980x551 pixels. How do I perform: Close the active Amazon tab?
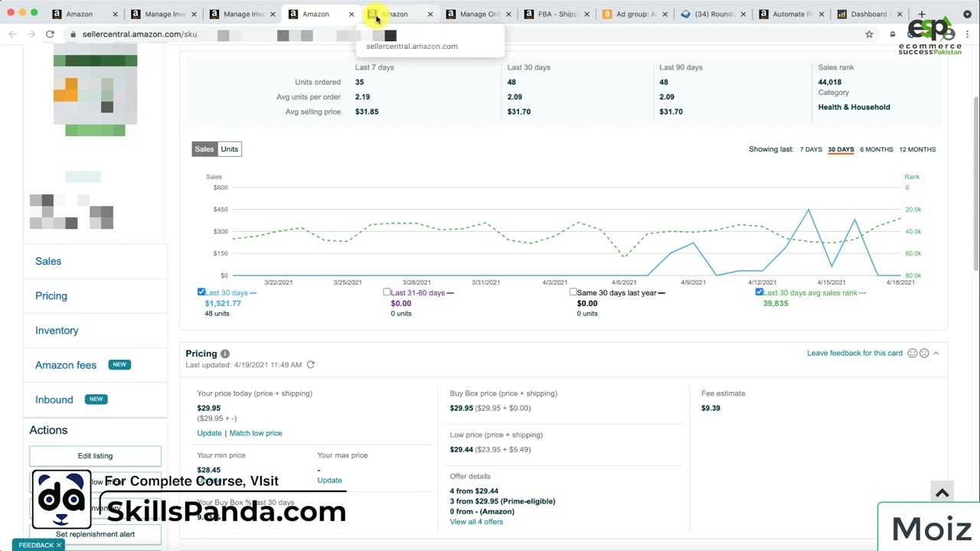point(351,14)
